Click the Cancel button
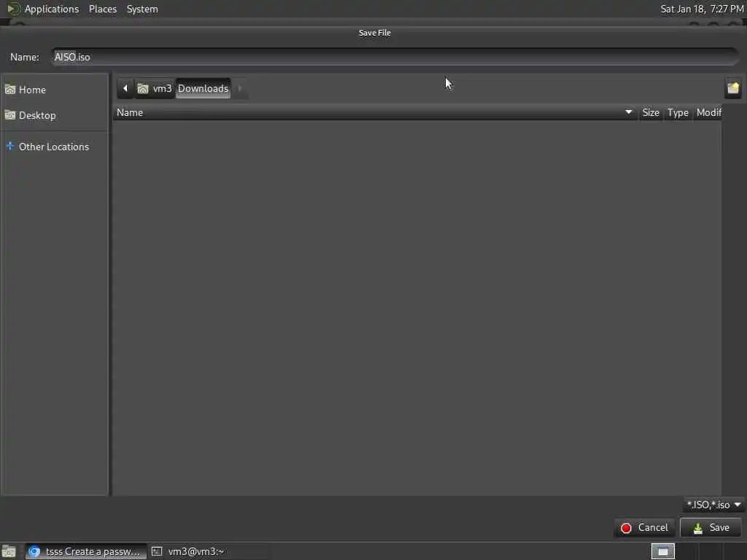 coord(645,528)
